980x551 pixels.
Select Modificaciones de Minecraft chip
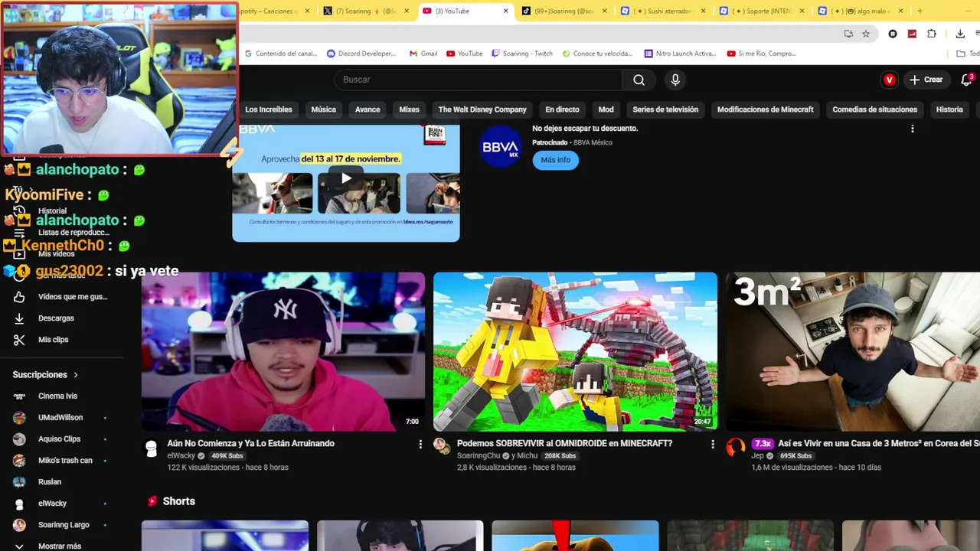click(x=765, y=109)
